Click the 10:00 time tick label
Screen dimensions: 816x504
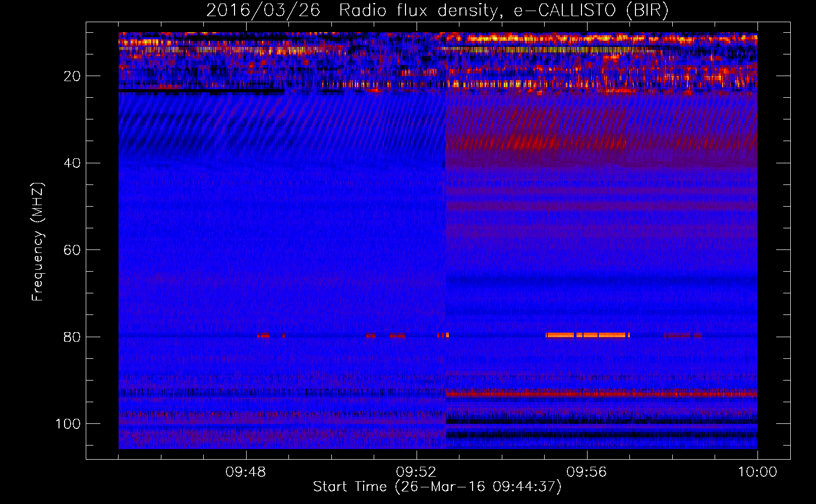(x=757, y=472)
